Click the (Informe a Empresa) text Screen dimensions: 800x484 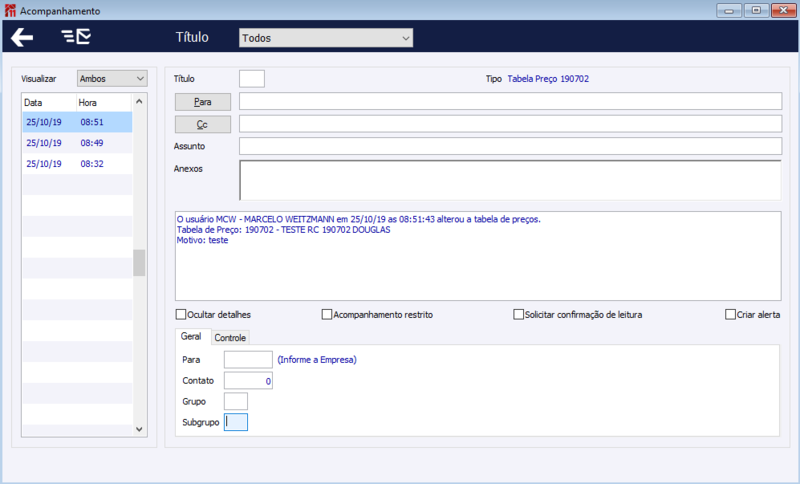[317, 360]
